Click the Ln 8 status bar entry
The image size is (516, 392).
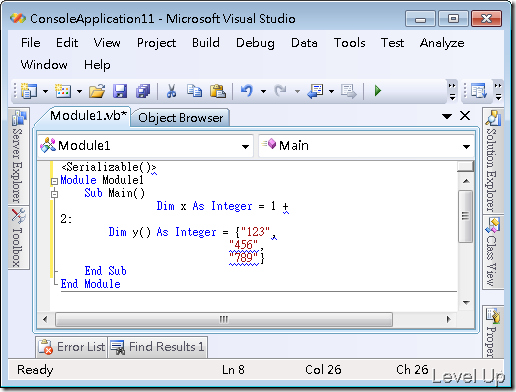(x=233, y=370)
